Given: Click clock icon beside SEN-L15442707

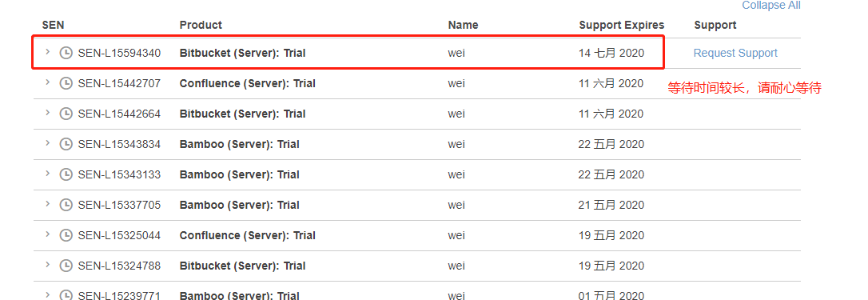Looking at the screenshot, I should point(66,84).
